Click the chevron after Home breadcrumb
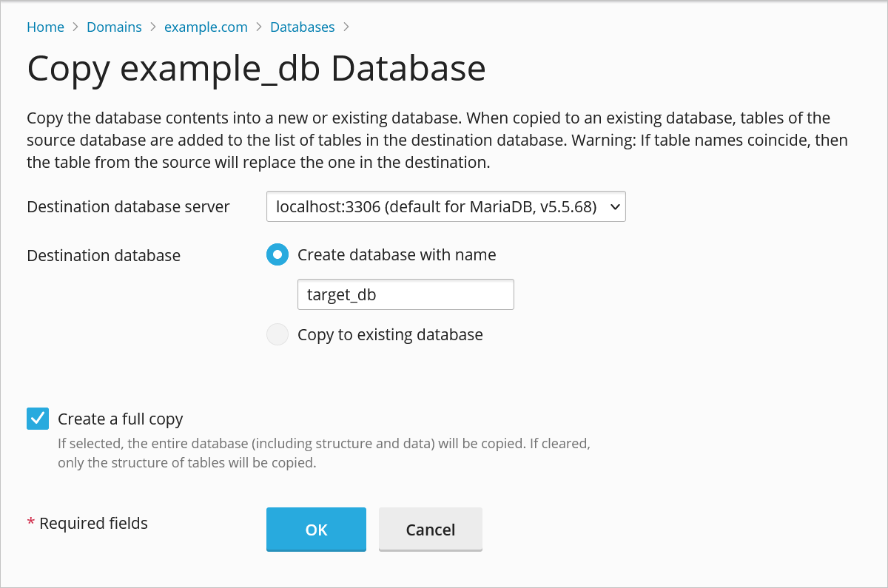888x588 pixels. tap(75, 27)
